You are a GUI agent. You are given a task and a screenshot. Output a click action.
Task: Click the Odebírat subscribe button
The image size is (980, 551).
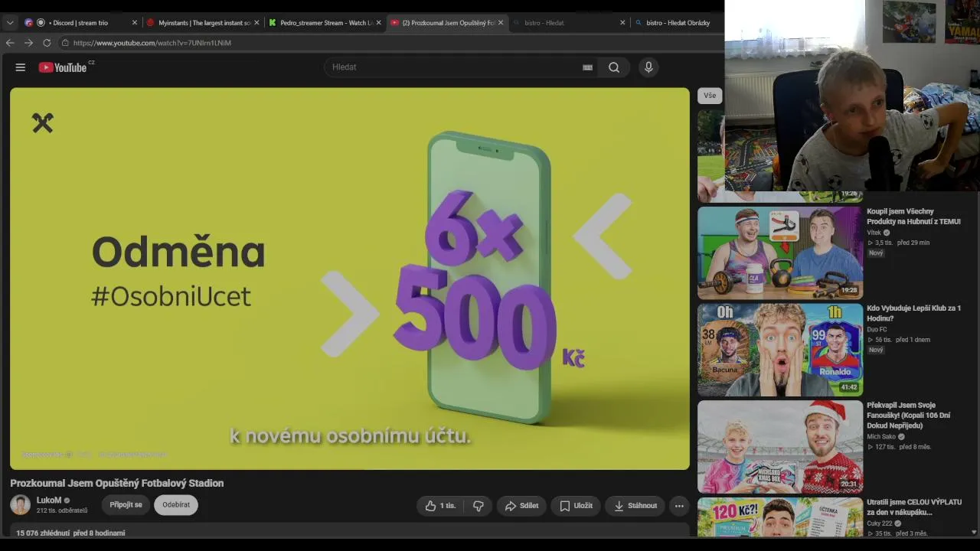point(176,505)
